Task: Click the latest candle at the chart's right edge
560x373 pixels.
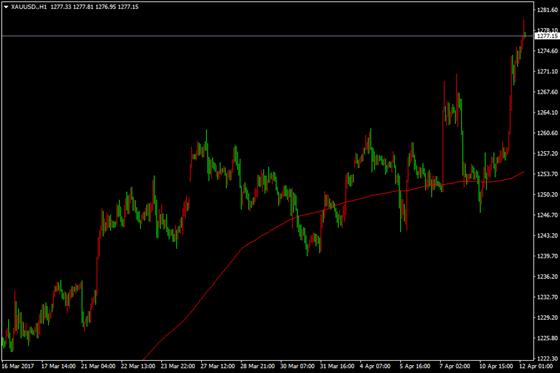Action: click(525, 35)
